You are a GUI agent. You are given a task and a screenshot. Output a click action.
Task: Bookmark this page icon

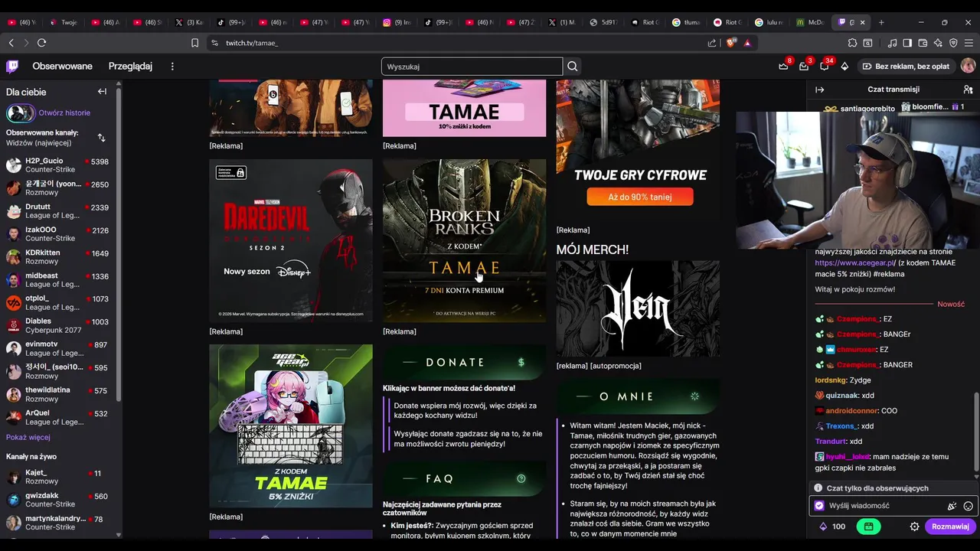[195, 43]
